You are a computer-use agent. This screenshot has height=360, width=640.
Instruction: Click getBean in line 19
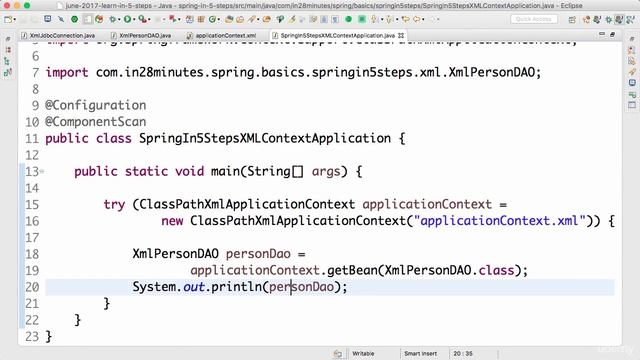(352, 270)
